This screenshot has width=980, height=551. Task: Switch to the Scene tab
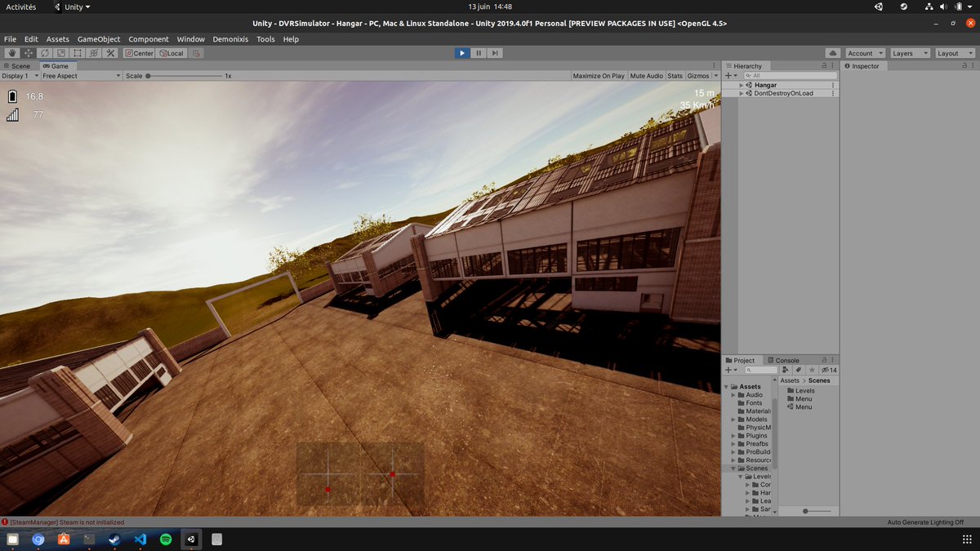tap(18, 65)
